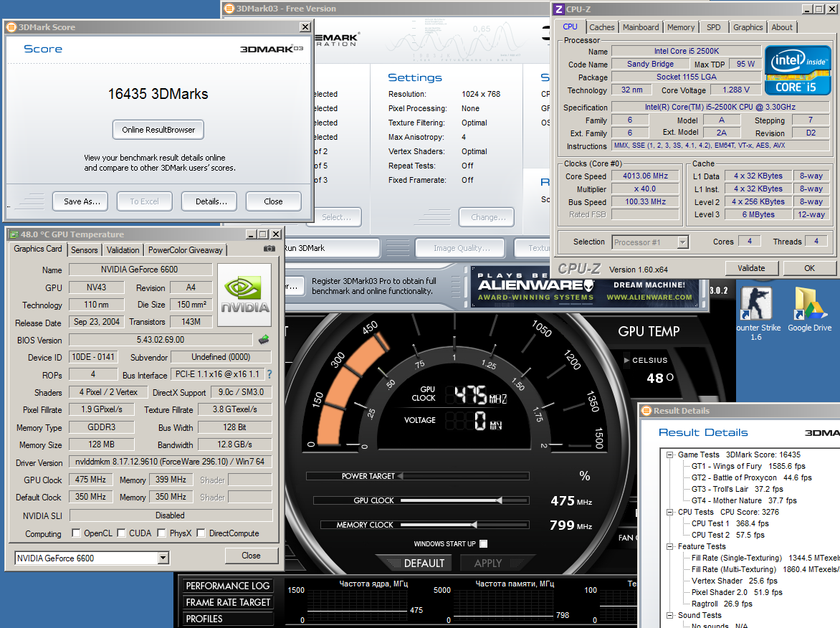
Task: Click the Online ResultBrowser button
Action: click(158, 130)
